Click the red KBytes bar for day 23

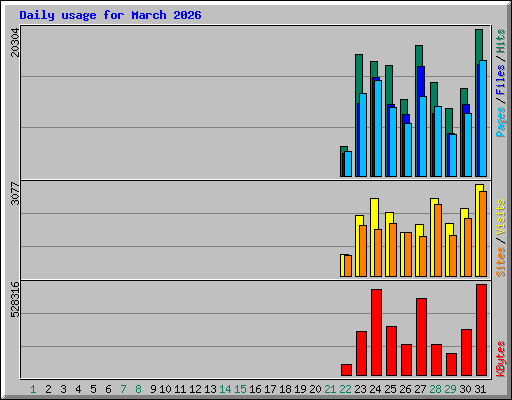click(x=362, y=354)
